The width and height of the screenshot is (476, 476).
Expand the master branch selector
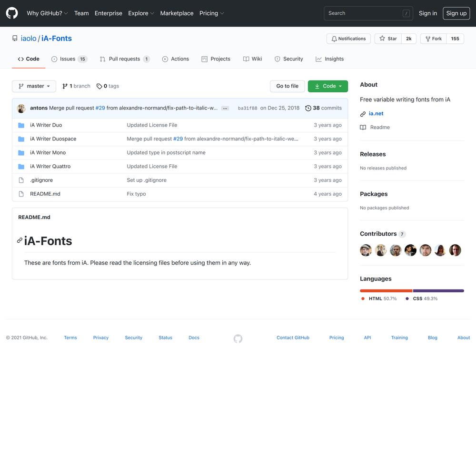click(x=34, y=86)
